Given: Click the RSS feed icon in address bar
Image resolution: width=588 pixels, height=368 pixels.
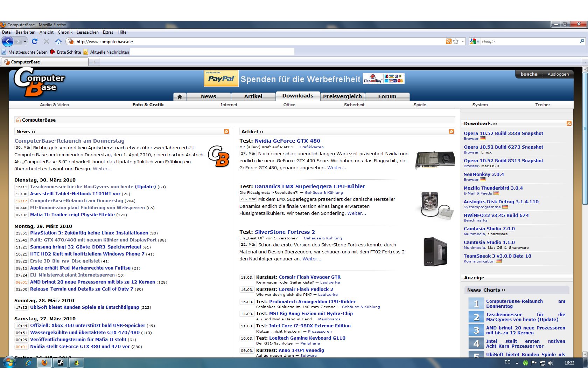Looking at the screenshot, I should (x=448, y=41).
